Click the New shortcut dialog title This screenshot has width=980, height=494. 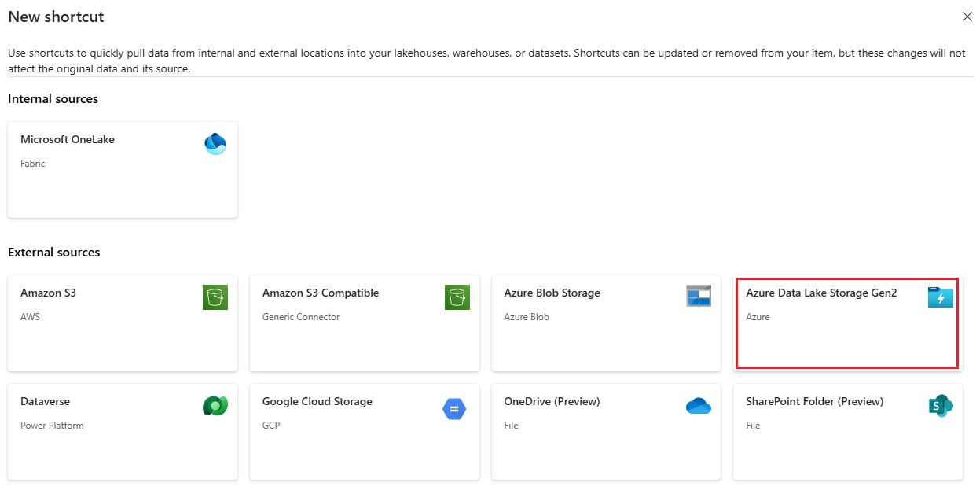click(56, 17)
